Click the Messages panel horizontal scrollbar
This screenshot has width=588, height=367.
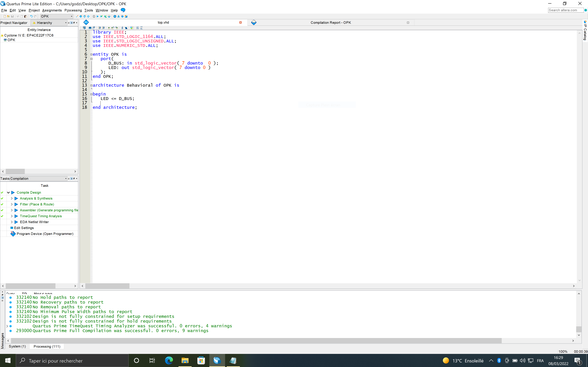pyautogui.click(x=255, y=341)
